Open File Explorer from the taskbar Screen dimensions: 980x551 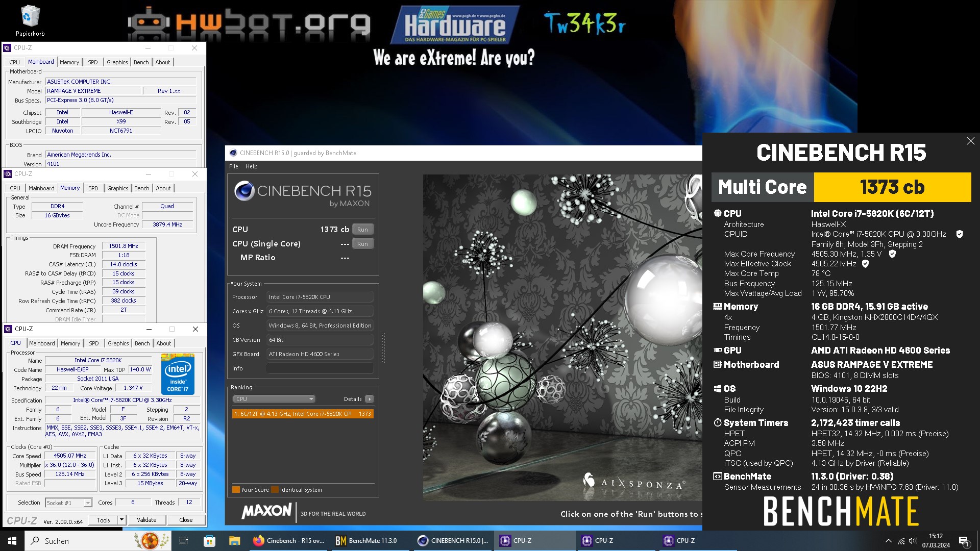pos(234,541)
